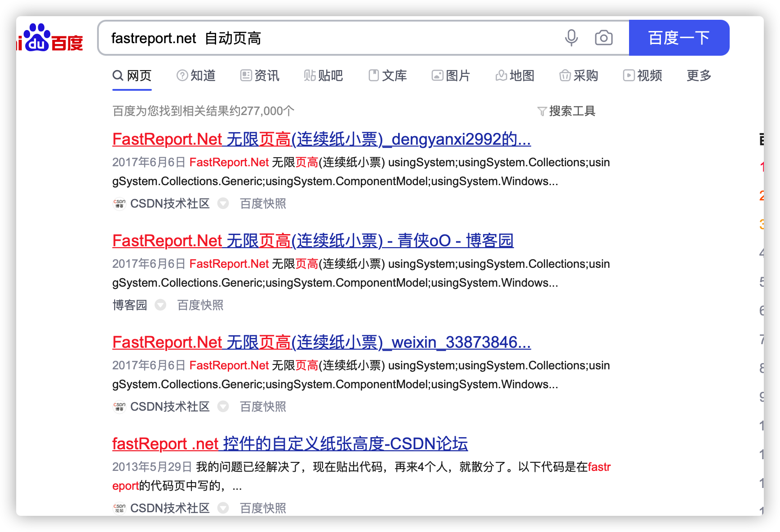Click the 图片 image search icon
The height and width of the screenshot is (532, 780).
pyautogui.click(x=437, y=75)
